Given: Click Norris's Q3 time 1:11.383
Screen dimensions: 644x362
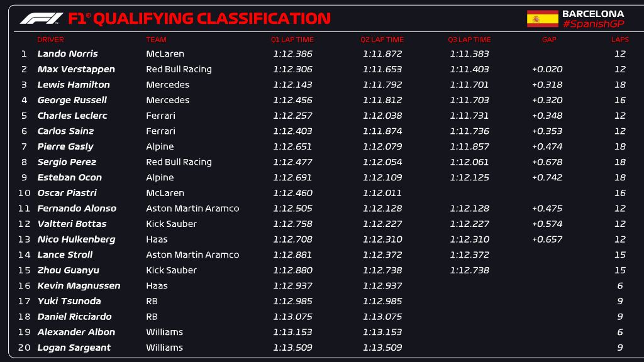Looking at the screenshot, I should tap(469, 54).
